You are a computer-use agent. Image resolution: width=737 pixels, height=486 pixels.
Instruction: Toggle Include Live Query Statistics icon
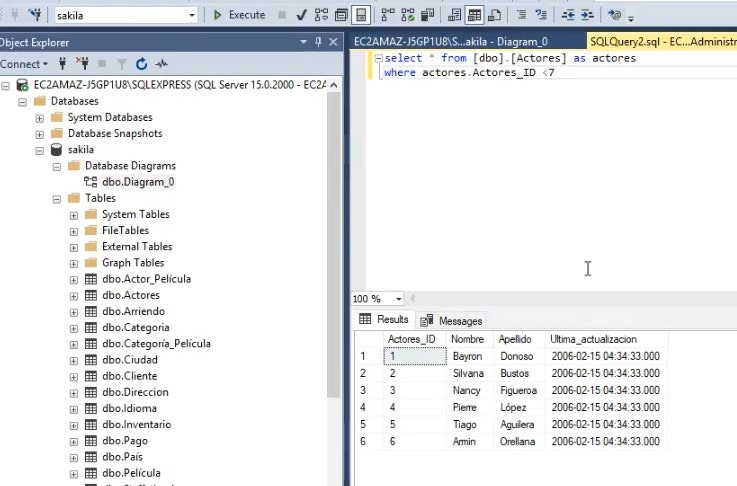point(408,15)
